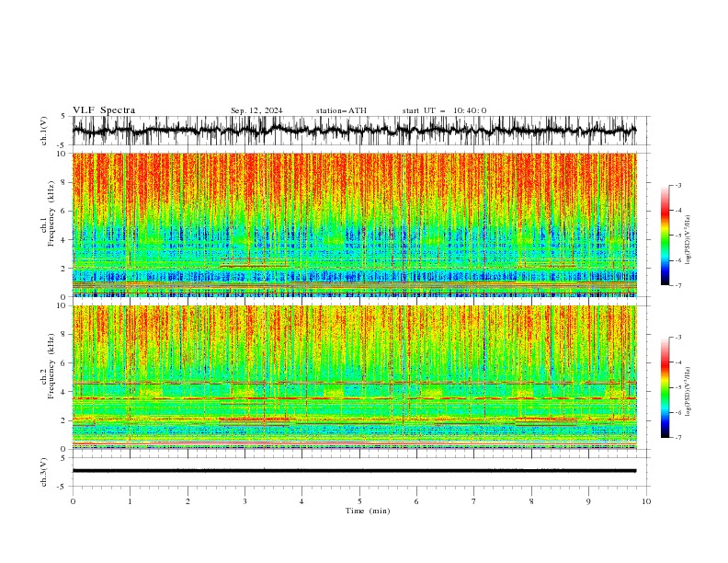The width and height of the screenshot is (728, 563).
Task: Click the ch.1 color bar "log(PSD)(V²/Hz)" label
Action: point(688,240)
